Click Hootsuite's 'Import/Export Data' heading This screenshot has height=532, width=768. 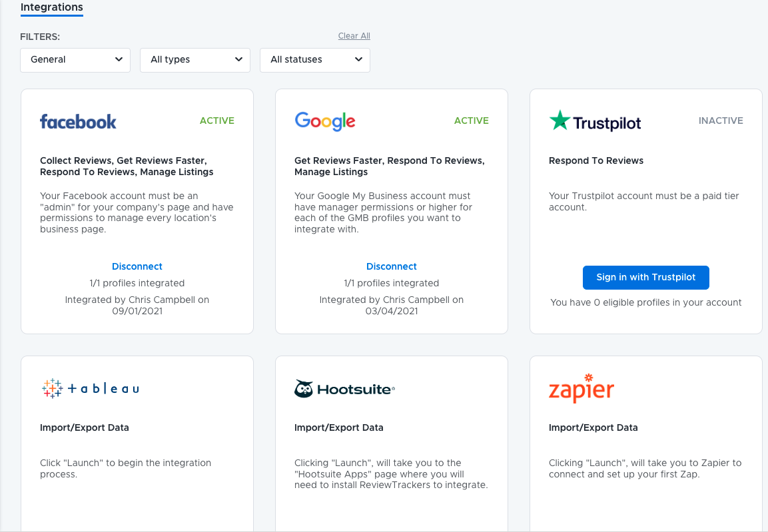(x=339, y=427)
